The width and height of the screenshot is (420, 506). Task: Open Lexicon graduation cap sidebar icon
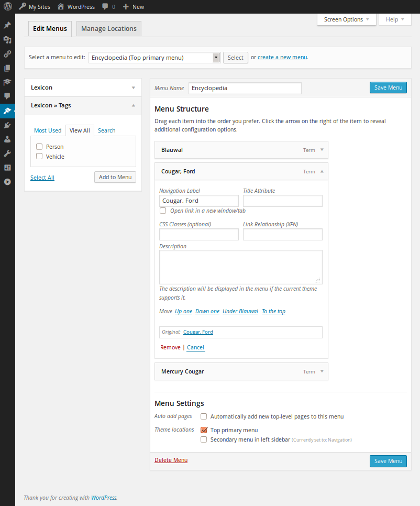7,82
